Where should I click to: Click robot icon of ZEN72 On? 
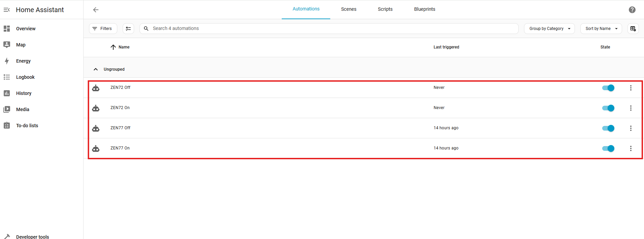pos(96,108)
